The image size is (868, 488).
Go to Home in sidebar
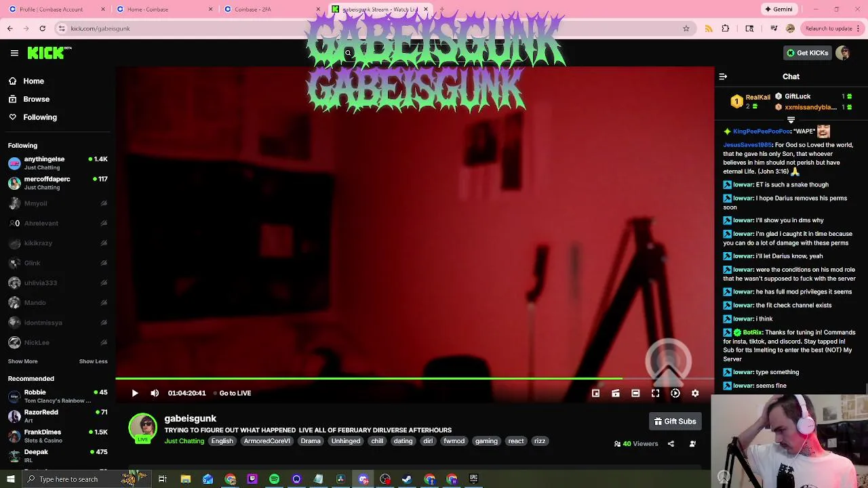[27, 81]
